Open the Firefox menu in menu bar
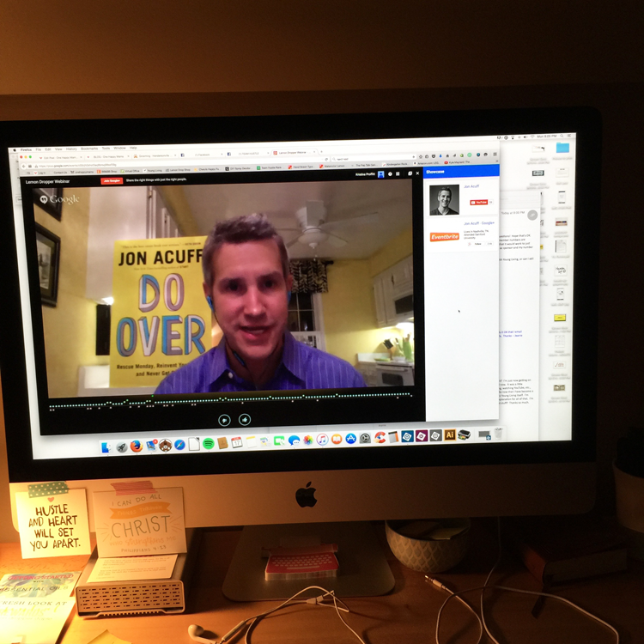Viewport: 644px width, 644px height. [26, 150]
